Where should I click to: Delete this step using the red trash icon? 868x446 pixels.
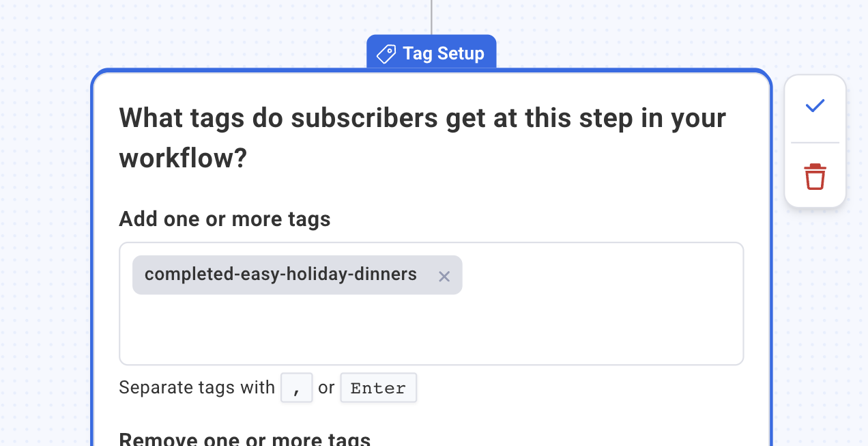pyautogui.click(x=814, y=176)
